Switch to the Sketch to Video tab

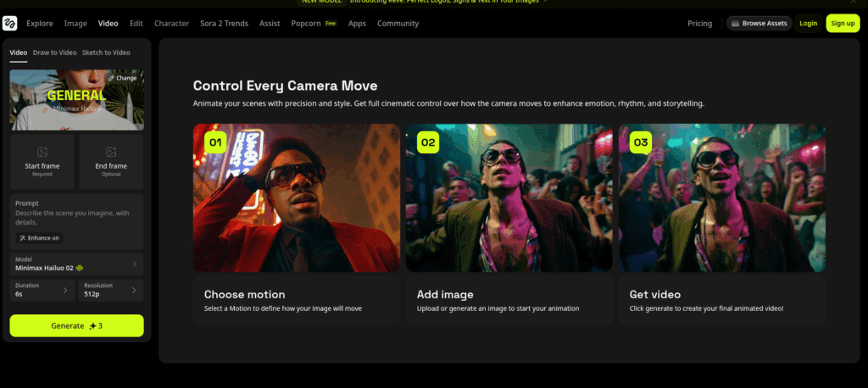click(106, 53)
